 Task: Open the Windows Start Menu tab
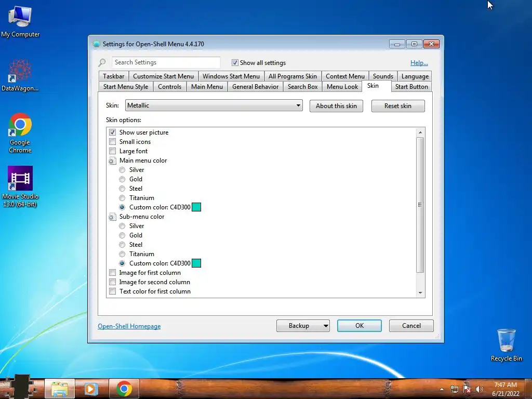(x=231, y=76)
